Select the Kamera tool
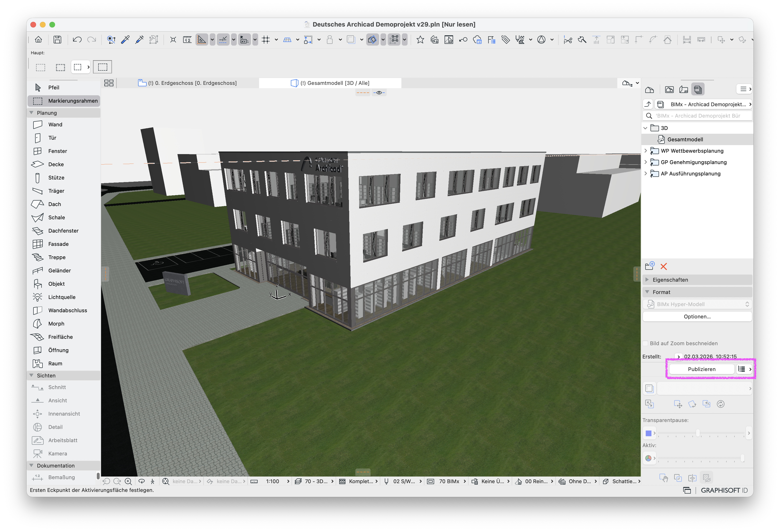780x532 pixels. pyautogui.click(x=63, y=454)
